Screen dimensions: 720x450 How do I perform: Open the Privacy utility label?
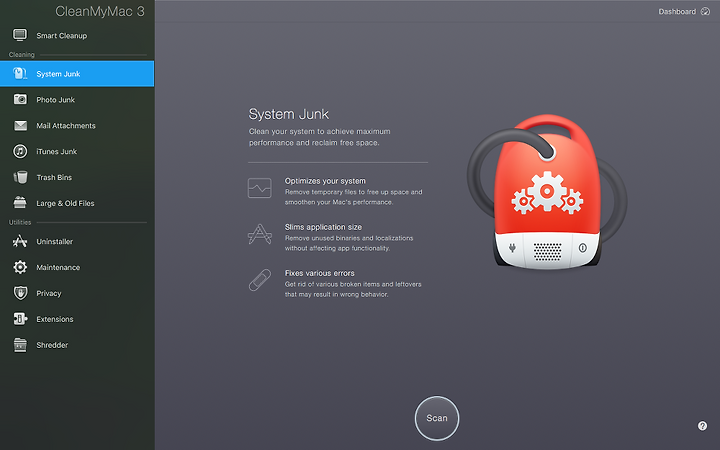click(49, 293)
